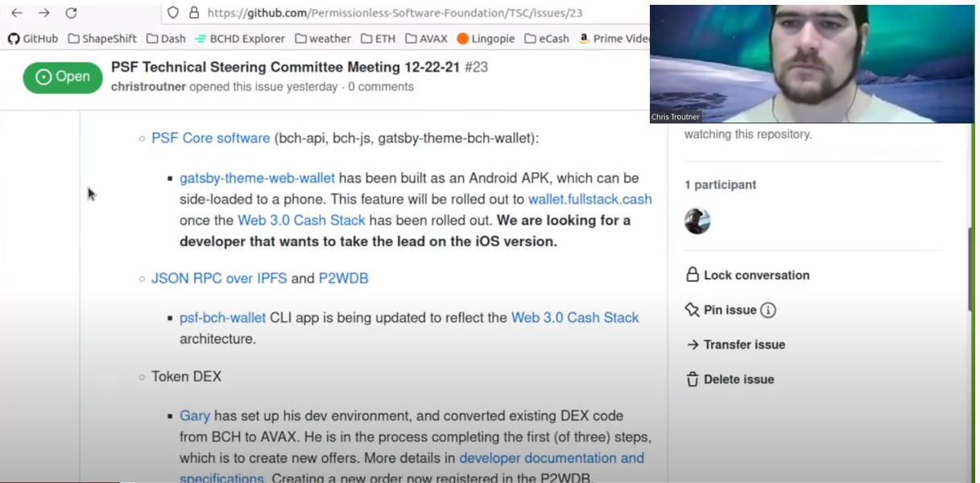This screenshot has height=483, width=980.
Task: Click the padlock icon in the address bar
Action: coord(193,13)
